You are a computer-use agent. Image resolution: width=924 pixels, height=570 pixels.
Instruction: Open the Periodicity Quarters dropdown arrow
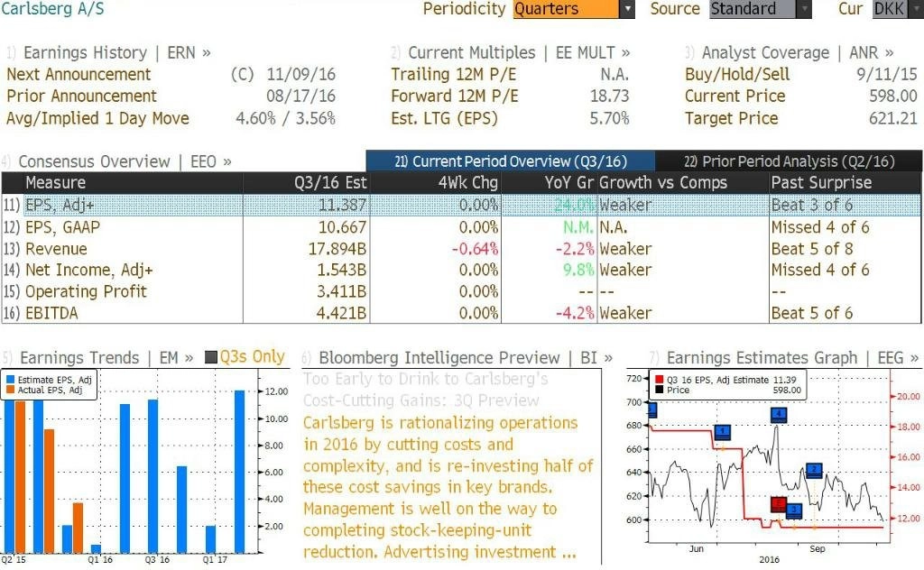pyautogui.click(x=627, y=9)
